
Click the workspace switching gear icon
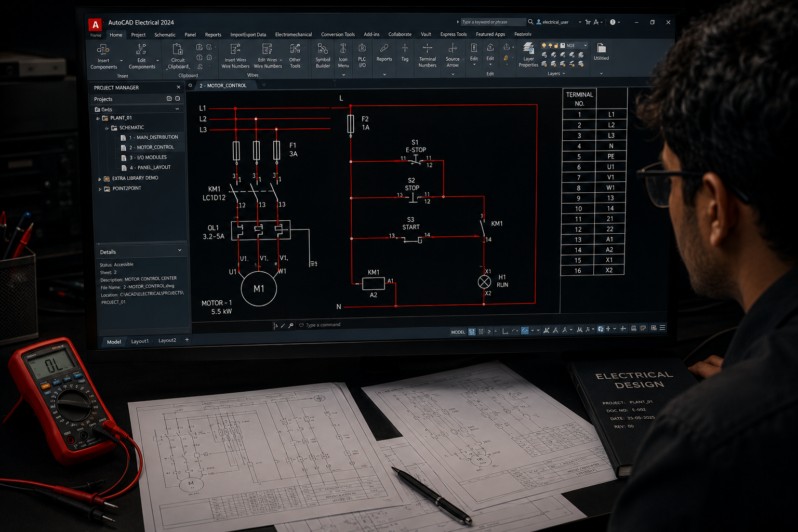601,328
